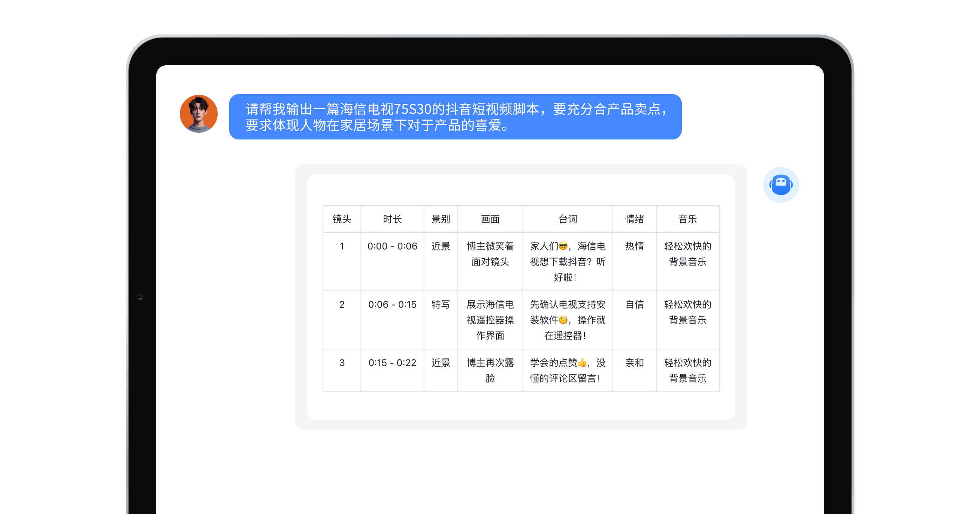
Task: Click the 学会的点赞 dialogue cell
Action: point(568,370)
